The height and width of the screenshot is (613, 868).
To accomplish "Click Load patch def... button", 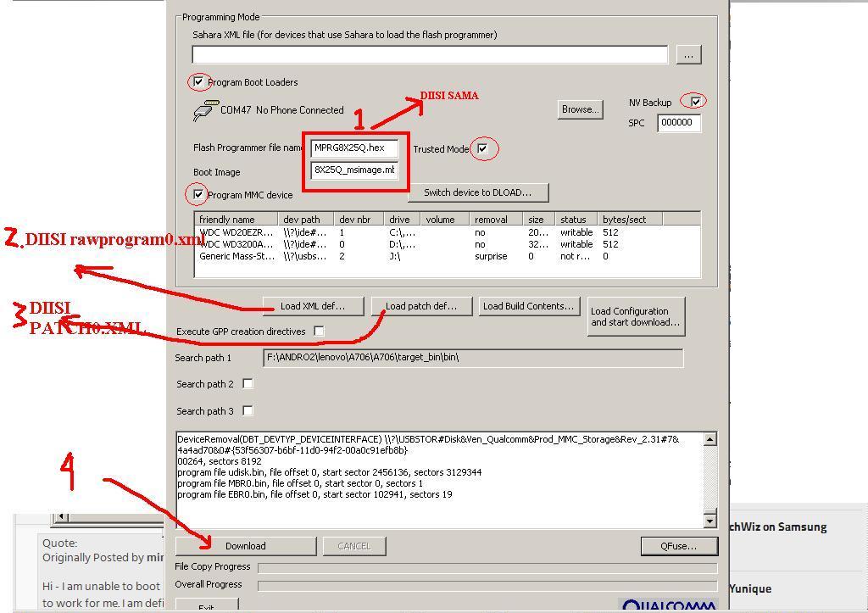I will click(x=421, y=306).
